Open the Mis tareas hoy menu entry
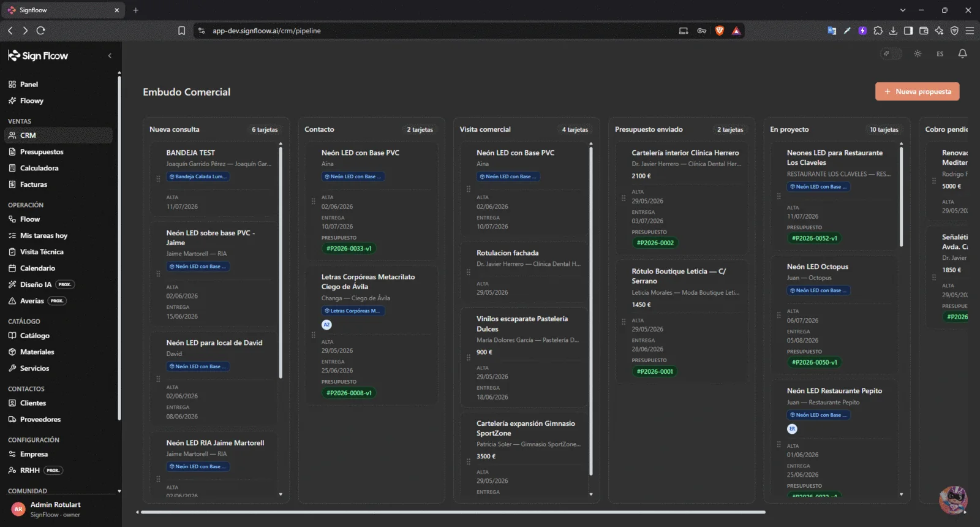The image size is (980, 527). coord(59,235)
